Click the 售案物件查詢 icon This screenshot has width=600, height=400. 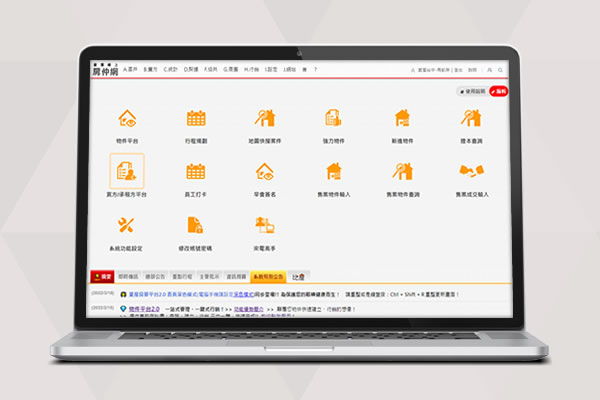(400, 172)
